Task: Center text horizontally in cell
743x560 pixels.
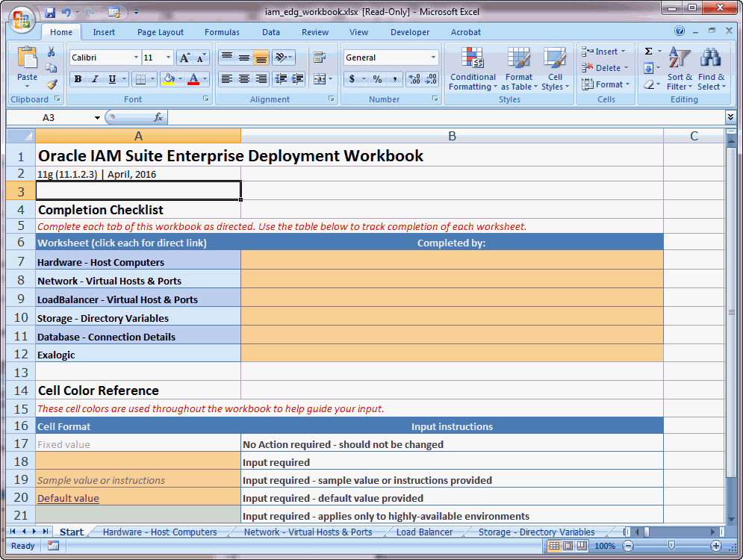Action: [x=244, y=79]
